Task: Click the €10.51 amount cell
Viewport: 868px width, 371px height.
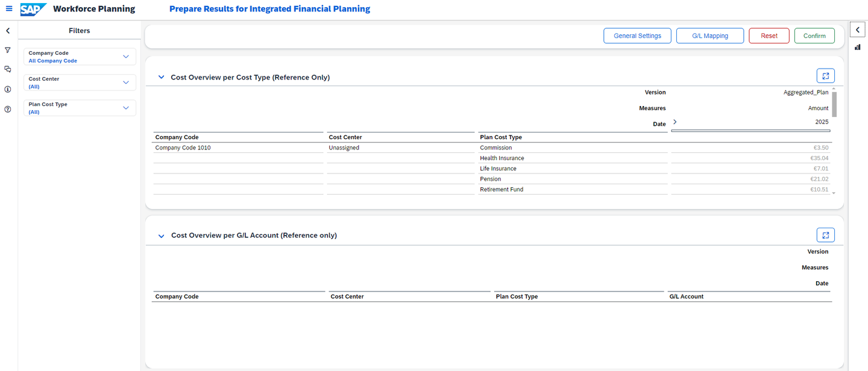Action: [750, 189]
